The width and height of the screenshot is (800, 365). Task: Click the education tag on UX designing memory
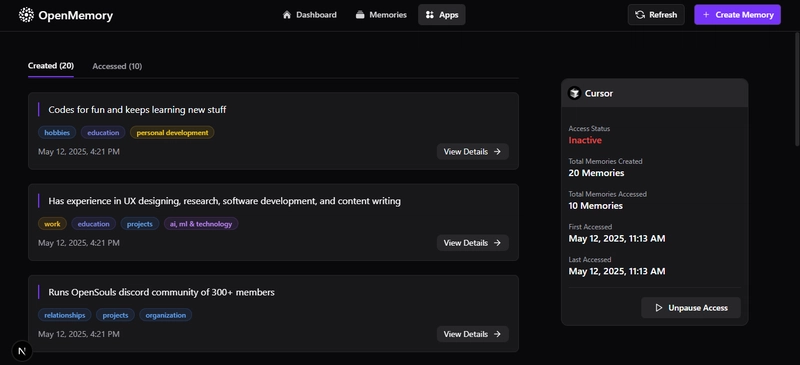[94, 224]
